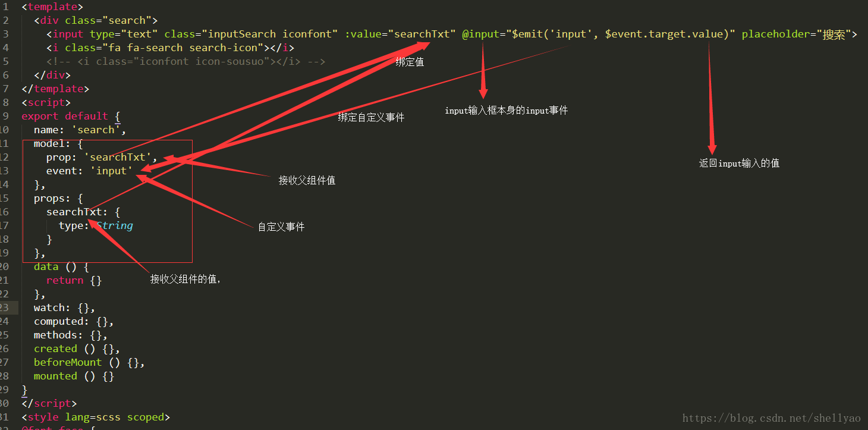Click the 返回input输入的值 annotation label
The width and height of the screenshot is (868, 430).
point(739,163)
